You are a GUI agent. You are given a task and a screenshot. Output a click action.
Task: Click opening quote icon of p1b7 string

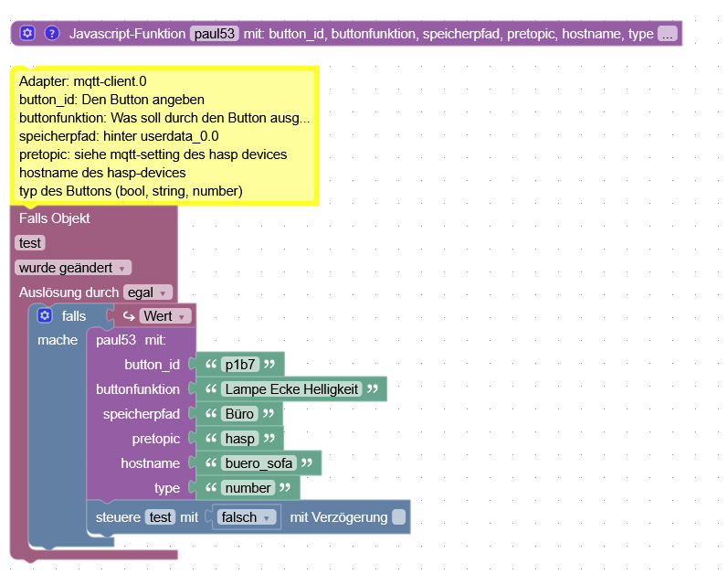point(211,365)
